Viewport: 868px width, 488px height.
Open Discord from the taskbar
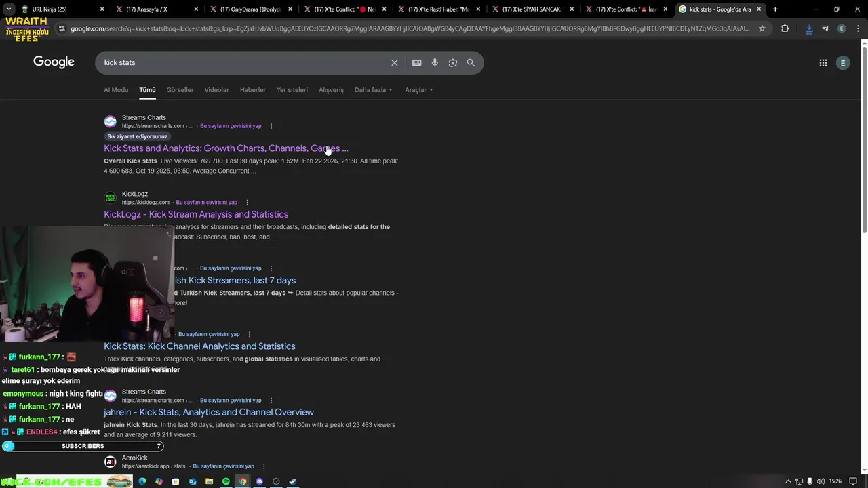(x=259, y=481)
